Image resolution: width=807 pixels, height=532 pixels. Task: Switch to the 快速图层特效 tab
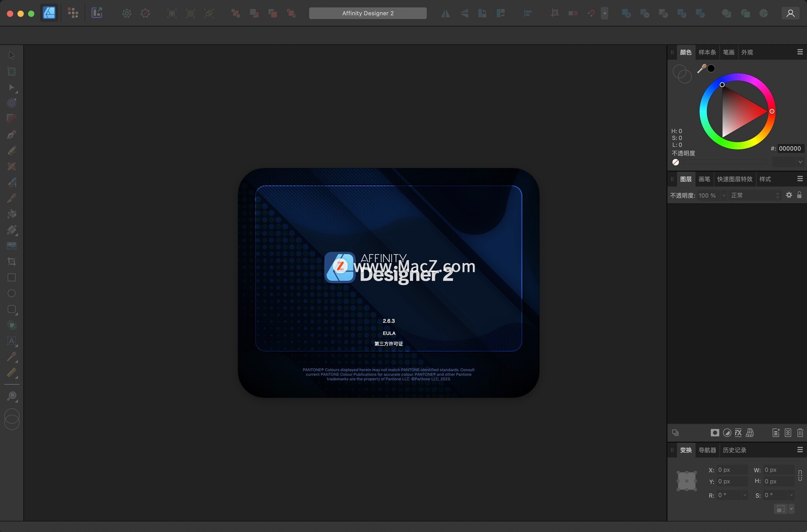735,179
